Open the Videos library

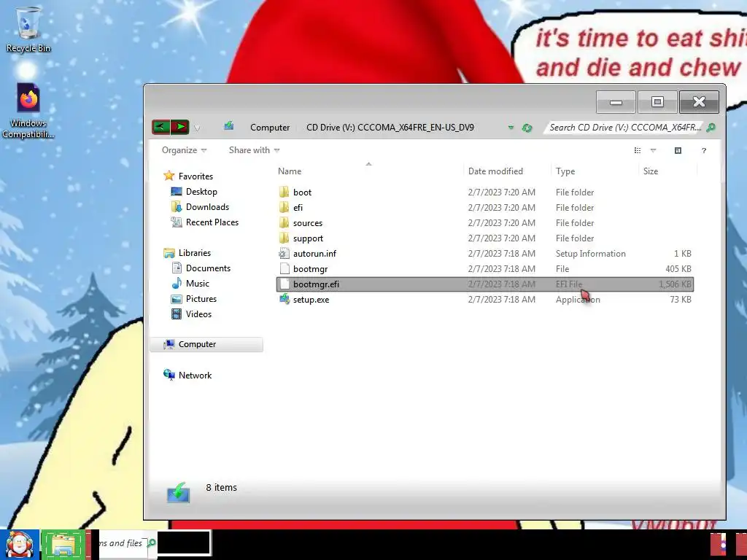pos(198,314)
